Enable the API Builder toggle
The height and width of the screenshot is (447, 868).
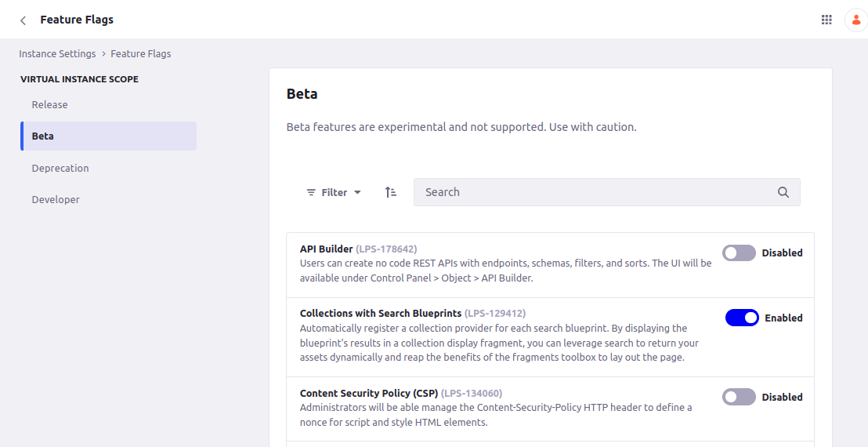(739, 253)
